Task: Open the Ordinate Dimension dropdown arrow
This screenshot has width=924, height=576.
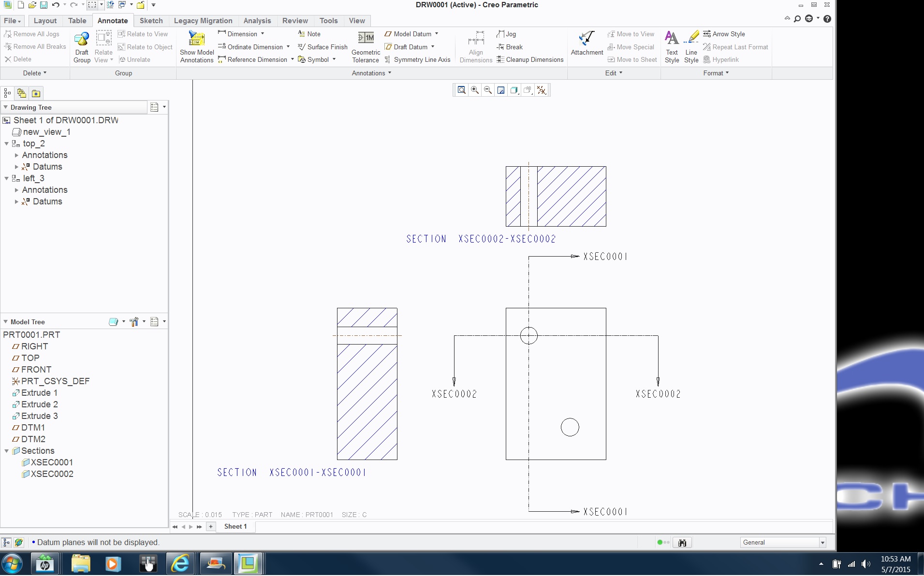Action: point(288,47)
